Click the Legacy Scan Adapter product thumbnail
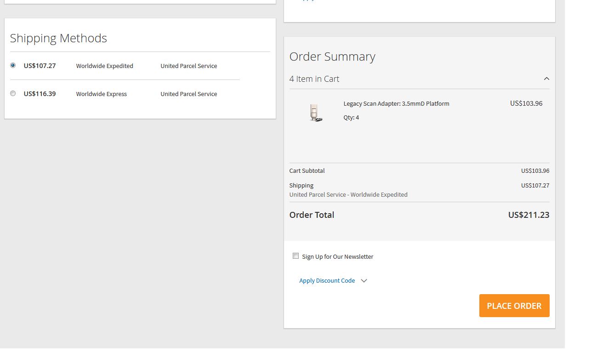Image resolution: width=591 pixels, height=364 pixels. (316, 113)
